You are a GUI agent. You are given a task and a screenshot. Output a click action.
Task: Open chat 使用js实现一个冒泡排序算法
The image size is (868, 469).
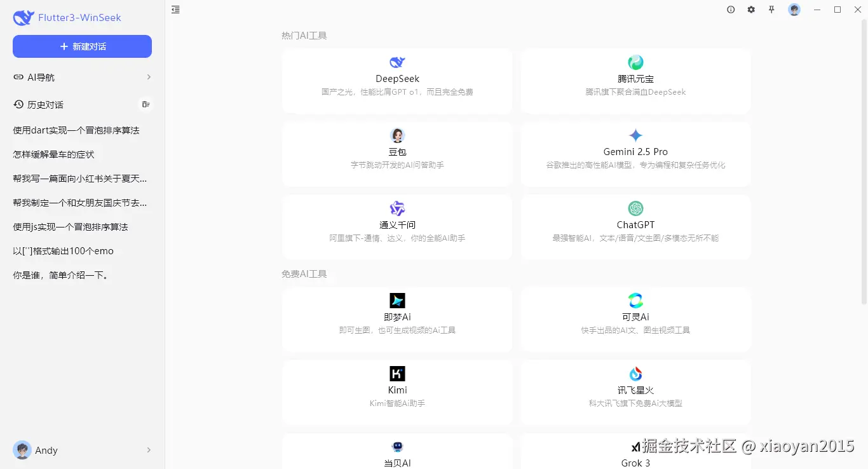click(71, 227)
